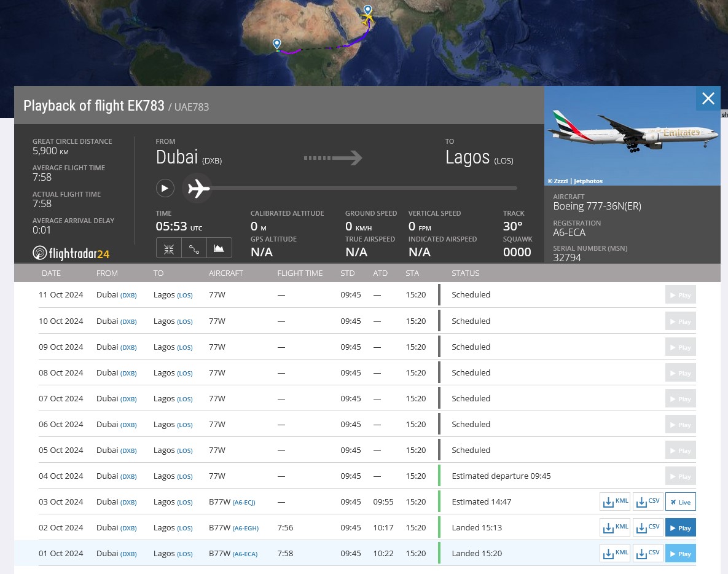The height and width of the screenshot is (574, 728).
Task: Click the center-map arrows icon
Action: coord(169,249)
